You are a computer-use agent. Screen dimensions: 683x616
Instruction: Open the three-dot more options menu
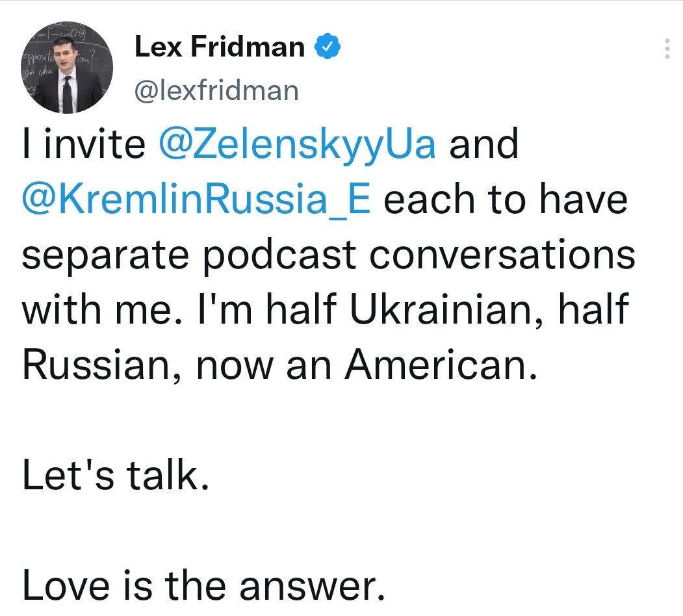(x=666, y=49)
